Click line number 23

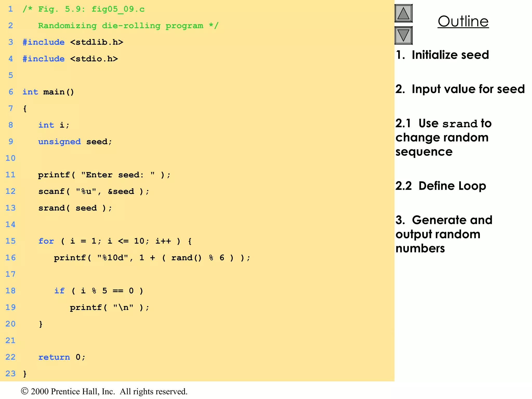click(x=10, y=374)
